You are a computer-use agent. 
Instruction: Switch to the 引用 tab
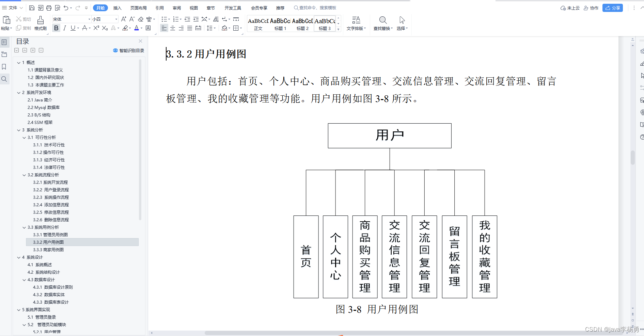pos(159,8)
